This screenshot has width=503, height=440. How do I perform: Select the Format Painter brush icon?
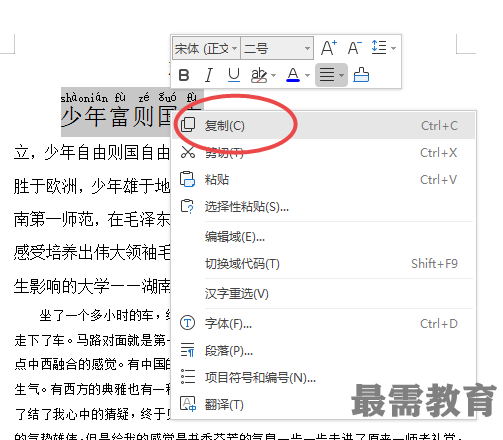point(361,75)
